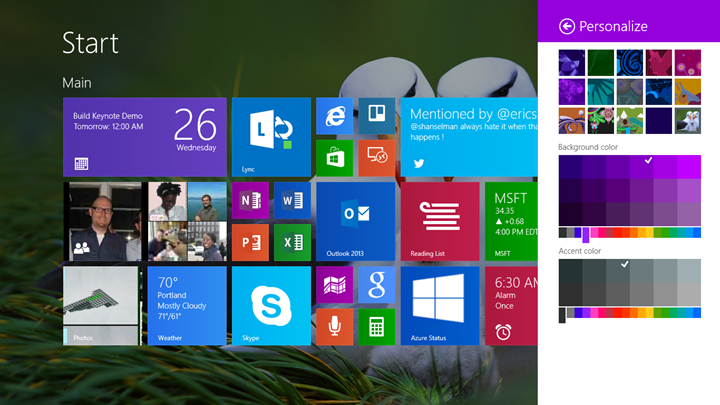The image size is (720, 405).
Task: Choose the brightest magenta-purple background swatch
Action: 689,167
